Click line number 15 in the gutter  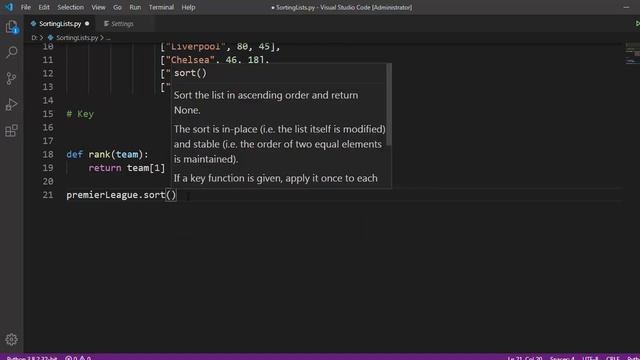tap(48, 114)
